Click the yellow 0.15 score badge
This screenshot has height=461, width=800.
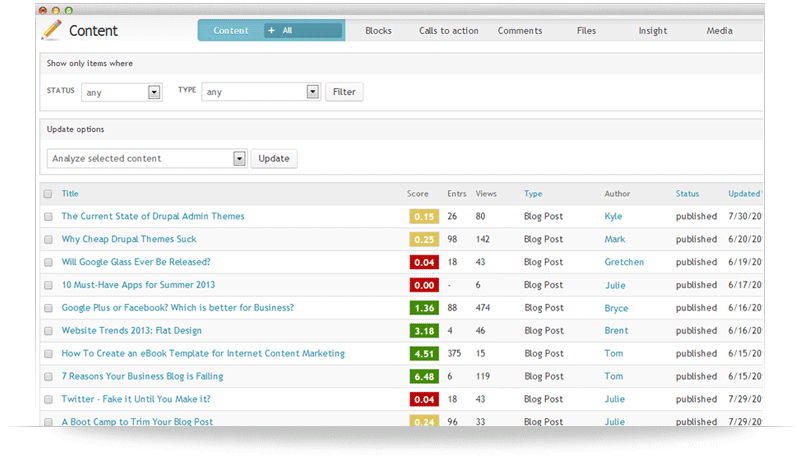tap(424, 217)
